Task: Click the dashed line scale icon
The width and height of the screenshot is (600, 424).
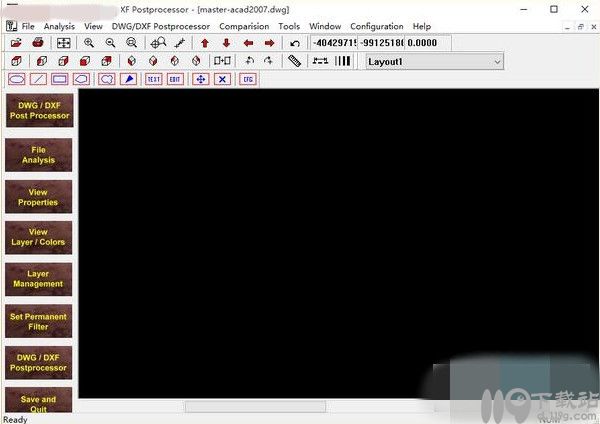Action: (320, 61)
